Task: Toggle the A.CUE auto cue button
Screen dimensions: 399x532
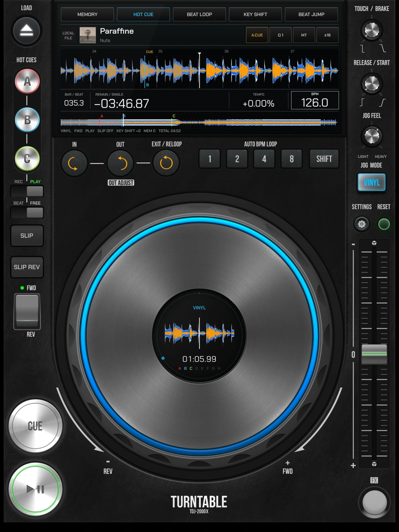Action: 257,35
